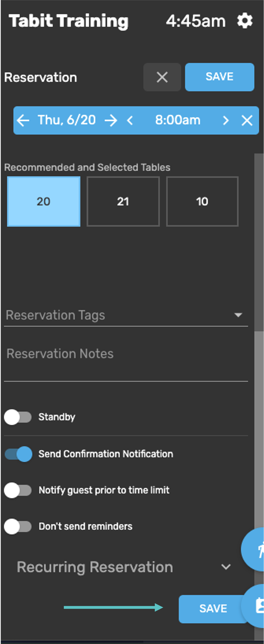Enable Standby toggle
Screen dimensions: 264x644
18,417
